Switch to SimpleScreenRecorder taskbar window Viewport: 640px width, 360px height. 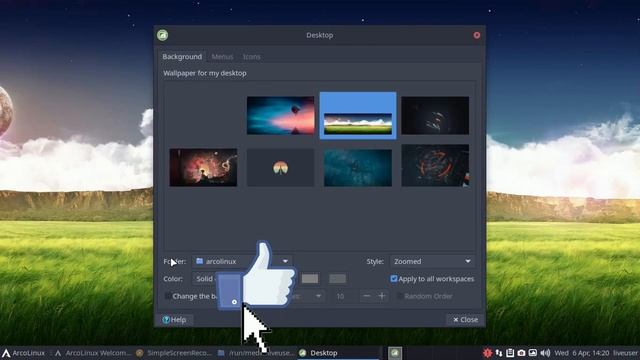[x=174, y=353]
